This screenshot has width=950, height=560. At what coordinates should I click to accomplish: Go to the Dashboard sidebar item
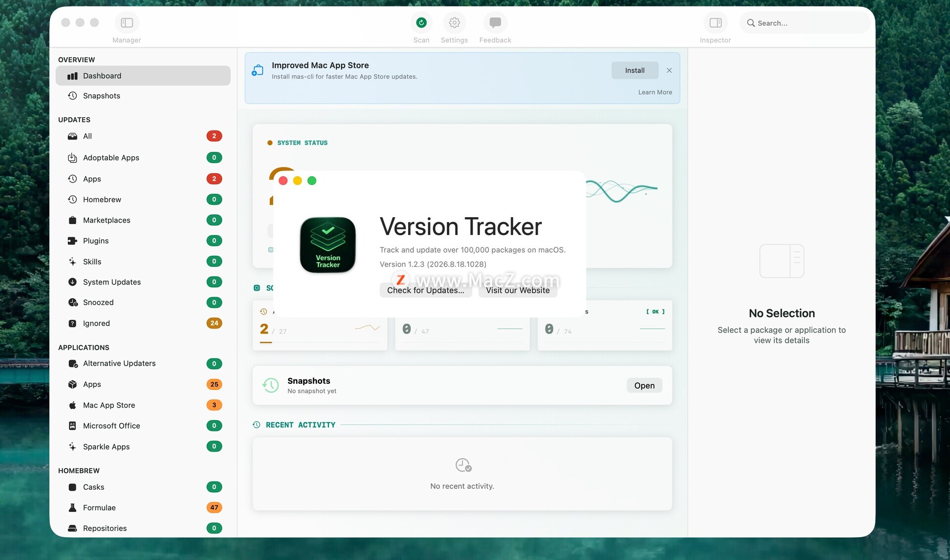point(143,76)
